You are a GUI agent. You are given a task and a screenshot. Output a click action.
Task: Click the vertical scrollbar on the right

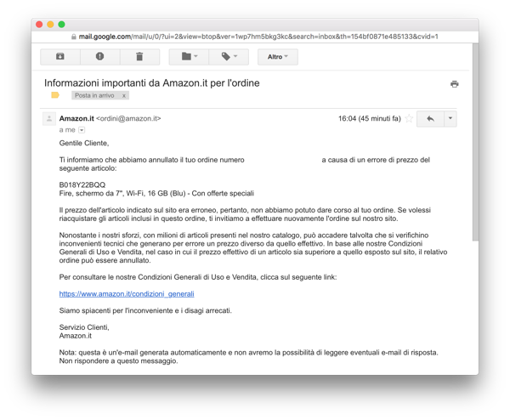[x=475, y=128]
